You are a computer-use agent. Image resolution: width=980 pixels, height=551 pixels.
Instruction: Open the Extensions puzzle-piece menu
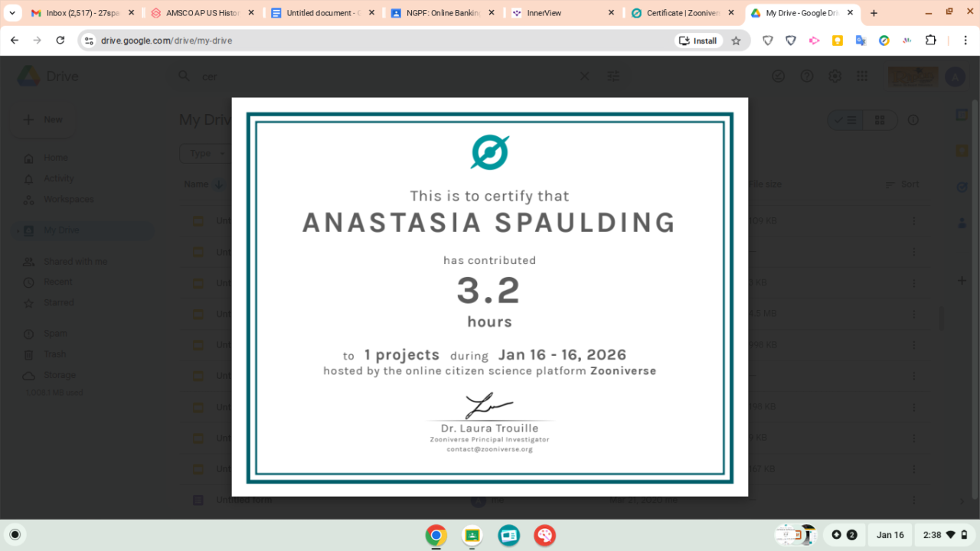(931, 41)
